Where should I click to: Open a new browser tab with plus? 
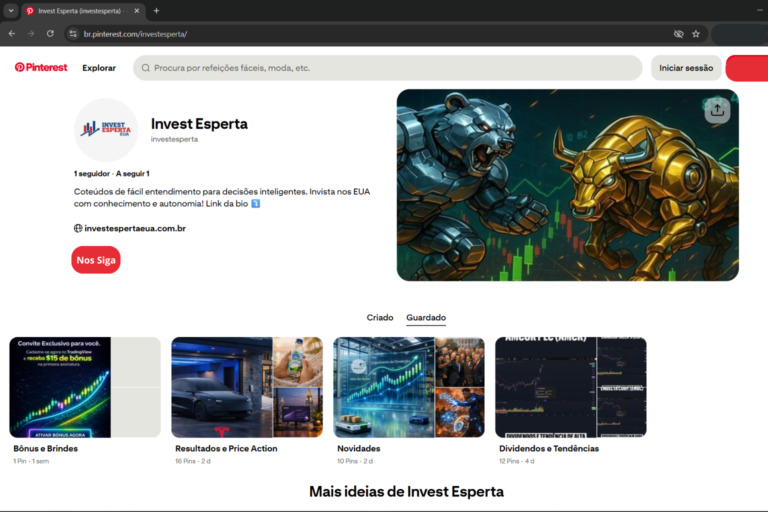pyautogui.click(x=156, y=11)
